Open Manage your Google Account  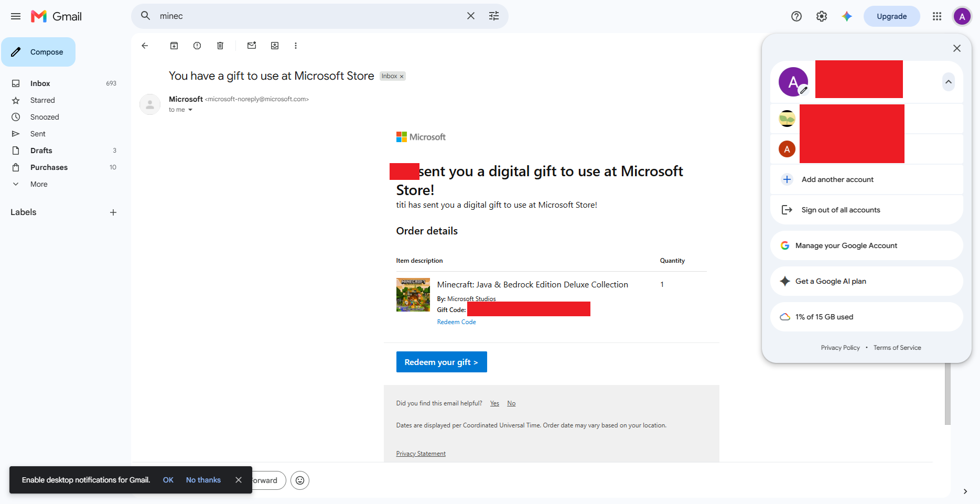click(867, 245)
